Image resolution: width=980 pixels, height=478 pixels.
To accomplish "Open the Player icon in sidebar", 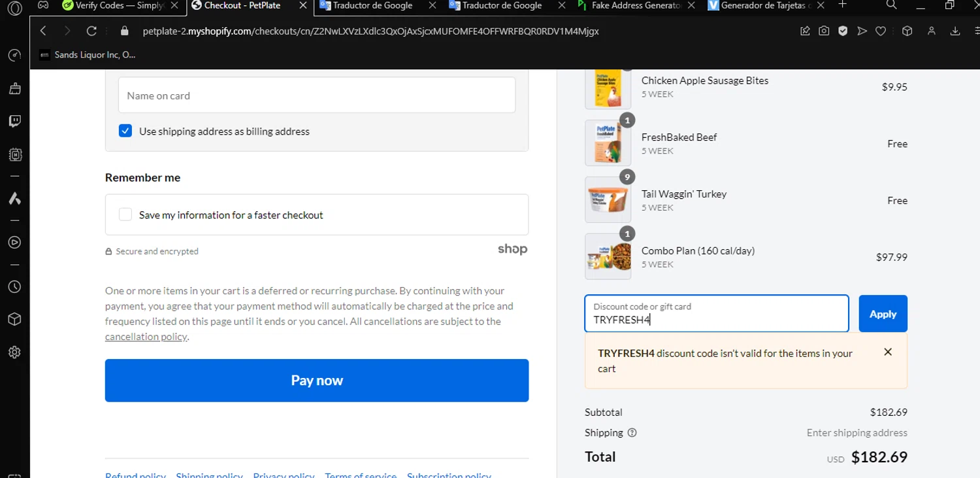I will pyautogui.click(x=14, y=243).
